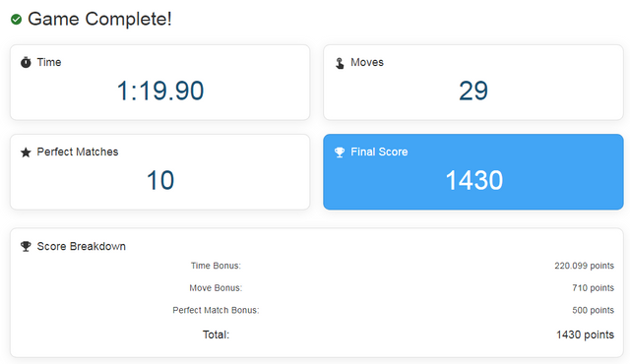This screenshot has width=630, height=364.
Task: Click the stopwatch icon next to Time
Action: coord(26,62)
